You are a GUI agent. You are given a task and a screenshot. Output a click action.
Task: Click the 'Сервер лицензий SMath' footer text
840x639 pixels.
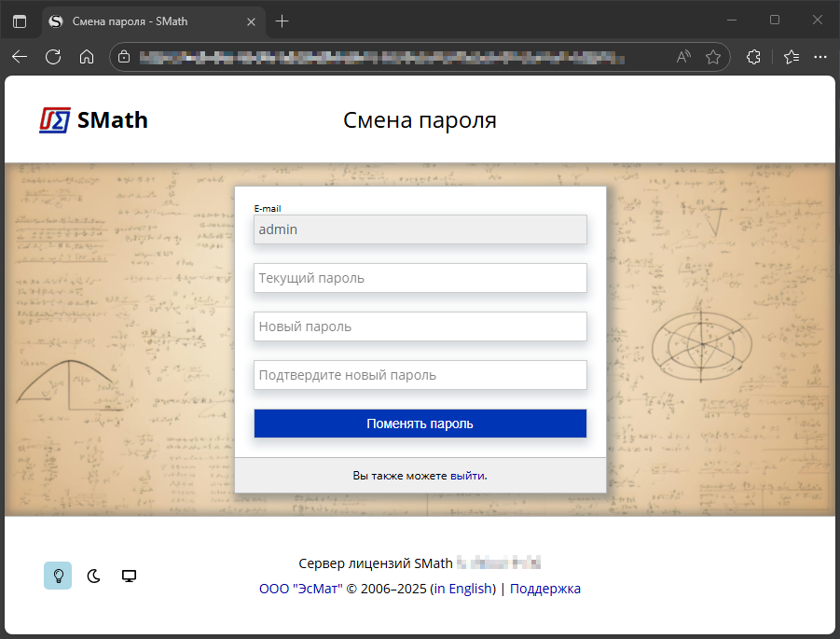coord(376,563)
